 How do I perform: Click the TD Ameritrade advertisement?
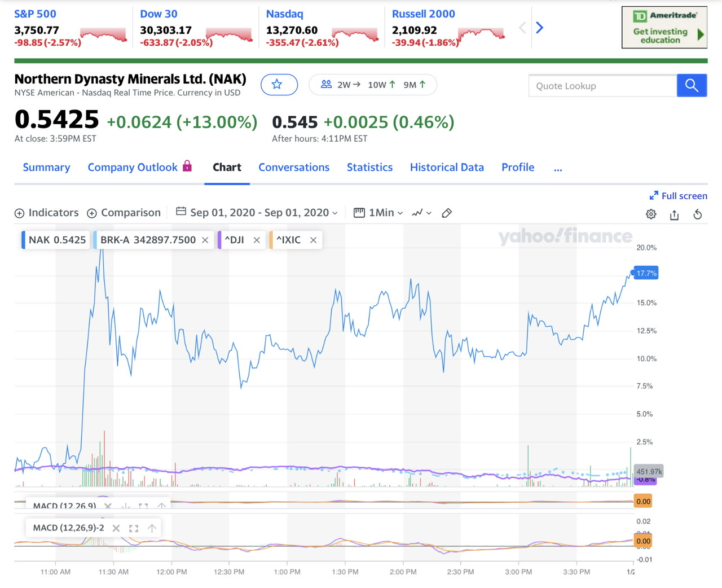(x=664, y=28)
